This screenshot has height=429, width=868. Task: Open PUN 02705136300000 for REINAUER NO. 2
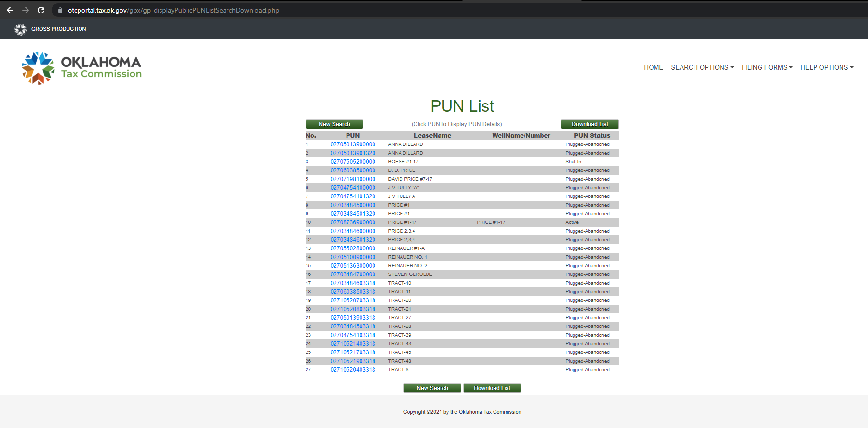(353, 266)
